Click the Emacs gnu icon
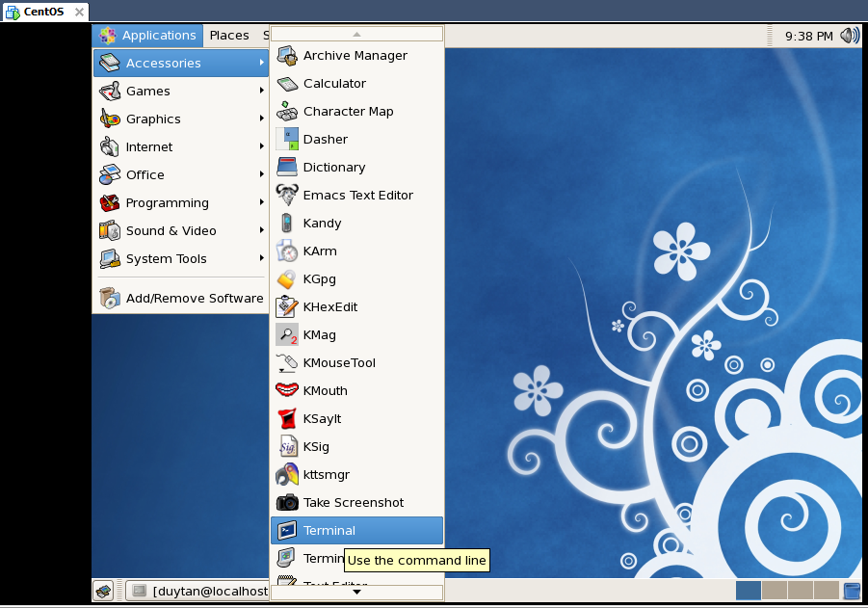 [287, 195]
